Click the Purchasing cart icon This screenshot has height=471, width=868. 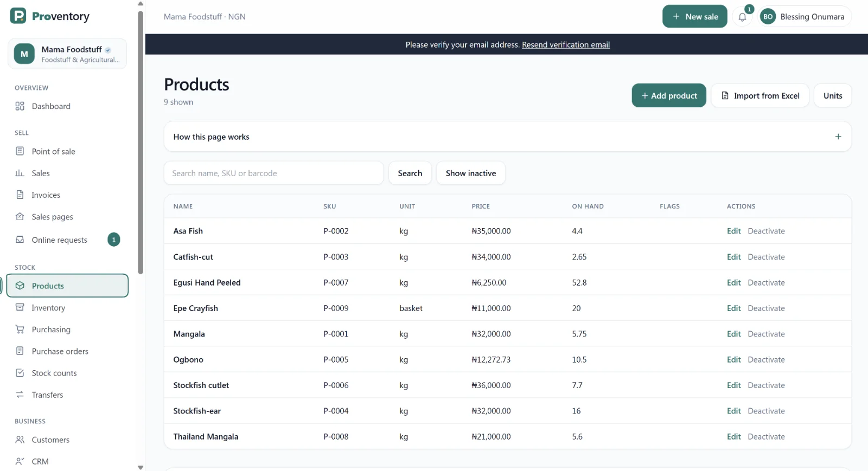pyautogui.click(x=20, y=329)
